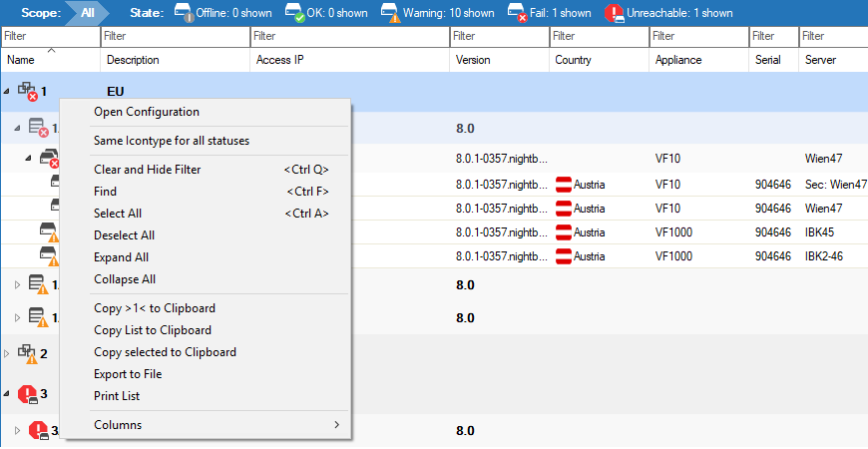Image resolution: width=868 pixels, height=449 pixels.
Task: Focus the Name column filter field
Action: pyautogui.click(x=50, y=37)
